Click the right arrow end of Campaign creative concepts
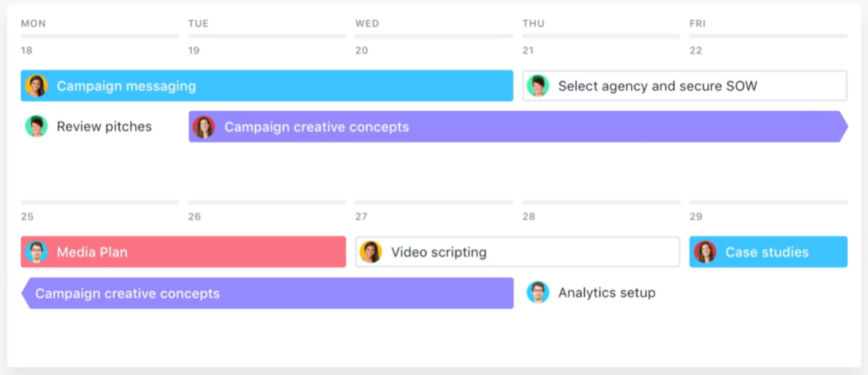The height and width of the screenshot is (375, 868). (844, 127)
